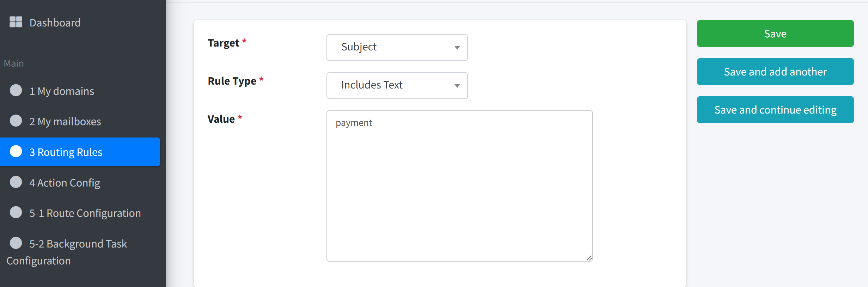Click Save and continue editing

pos(775,110)
